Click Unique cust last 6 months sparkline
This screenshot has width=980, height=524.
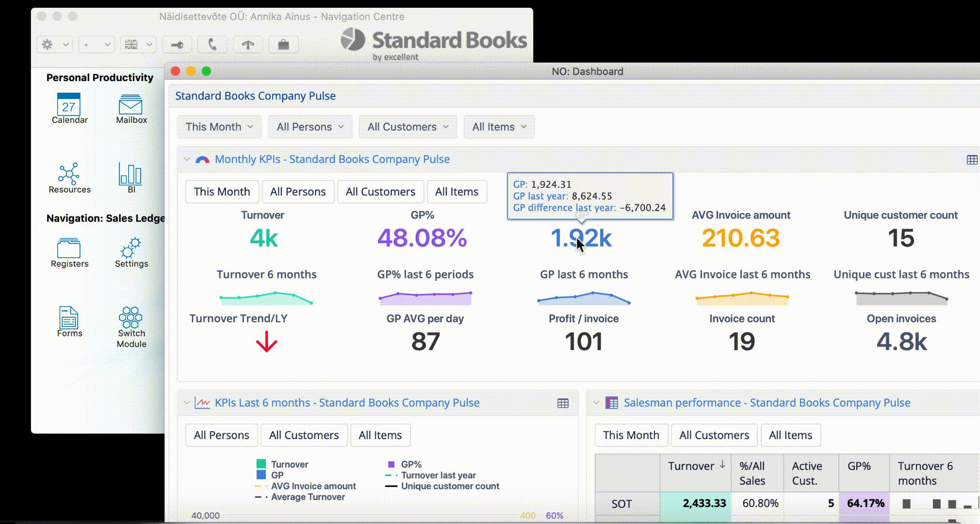[901, 298]
